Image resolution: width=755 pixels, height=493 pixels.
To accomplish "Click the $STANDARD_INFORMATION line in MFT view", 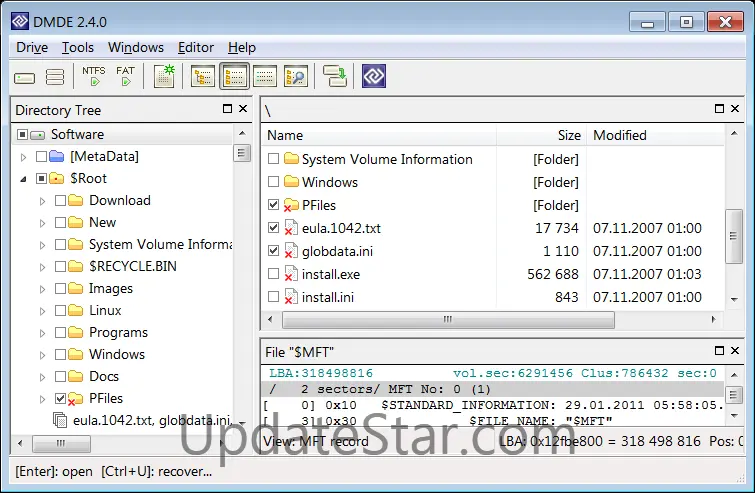I will [494, 405].
